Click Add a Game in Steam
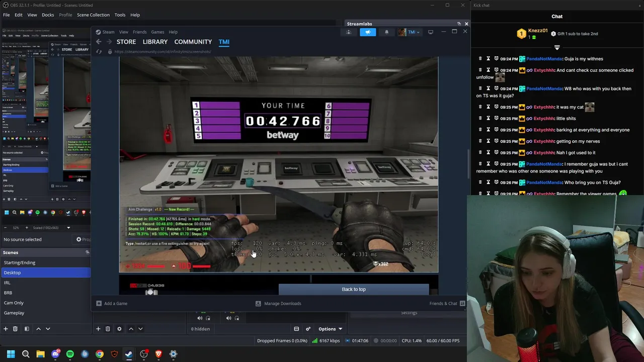The width and height of the screenshot is (644, 362). [x=112, y=303]
